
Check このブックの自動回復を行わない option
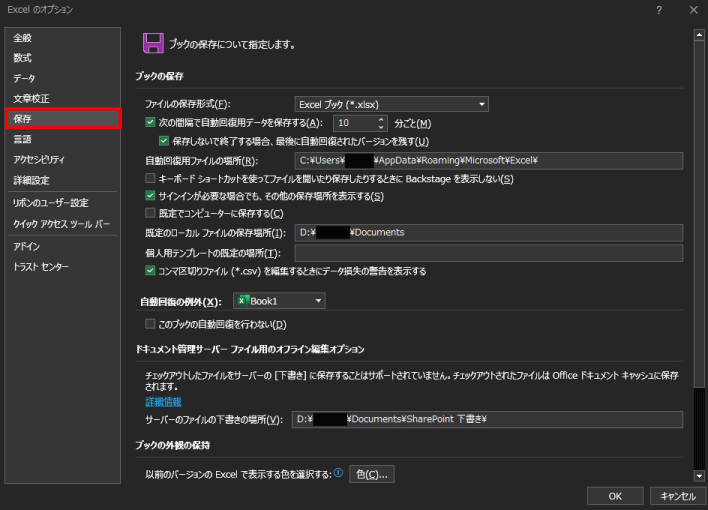tap(150, 324)
